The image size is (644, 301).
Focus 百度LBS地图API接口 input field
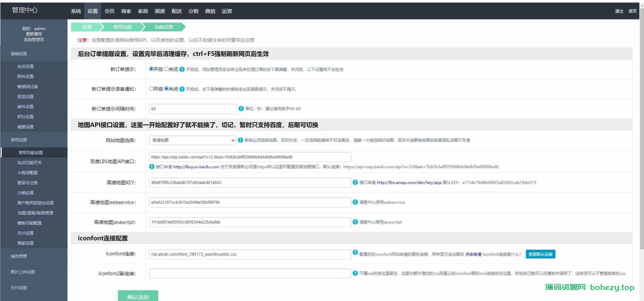[250, 157]
